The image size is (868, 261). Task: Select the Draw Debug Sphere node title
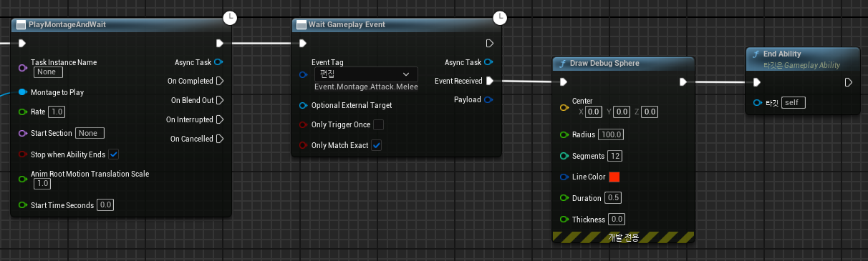604,63
